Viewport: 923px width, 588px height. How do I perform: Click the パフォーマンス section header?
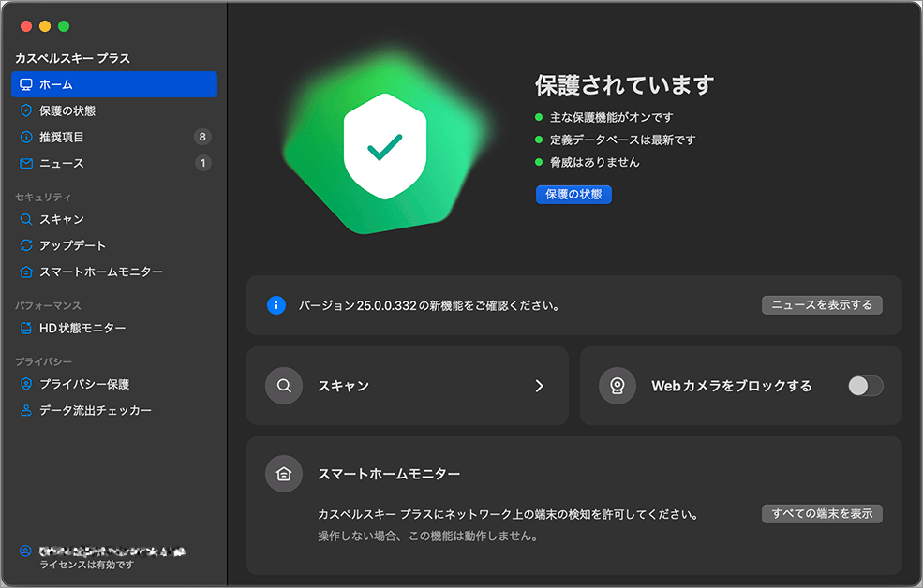(x=49, y=306)
